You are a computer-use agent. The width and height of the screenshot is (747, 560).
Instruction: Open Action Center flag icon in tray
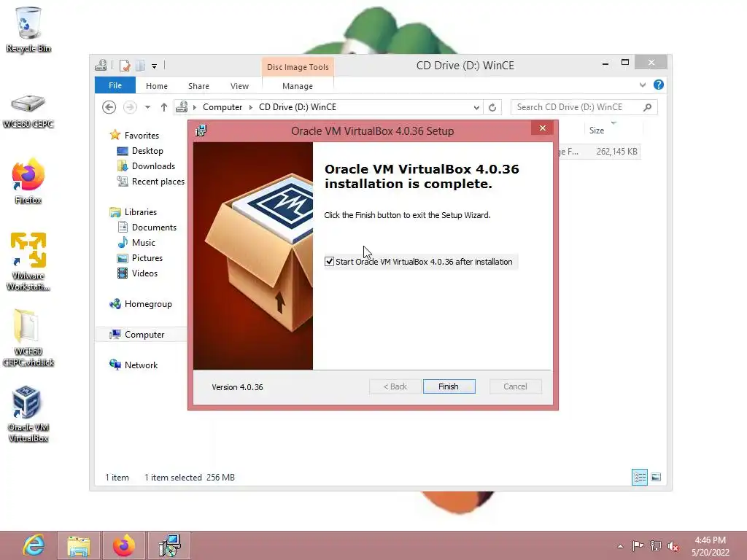click(638, 545)
